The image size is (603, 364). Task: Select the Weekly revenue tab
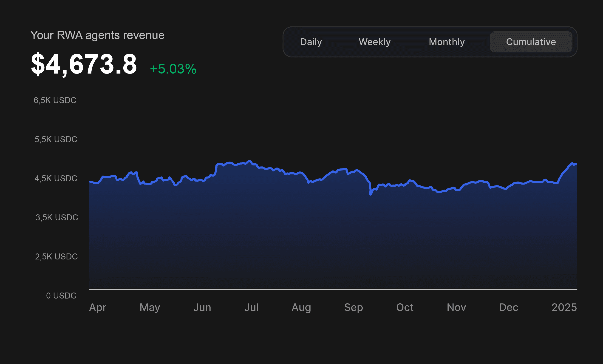point(374,42)
